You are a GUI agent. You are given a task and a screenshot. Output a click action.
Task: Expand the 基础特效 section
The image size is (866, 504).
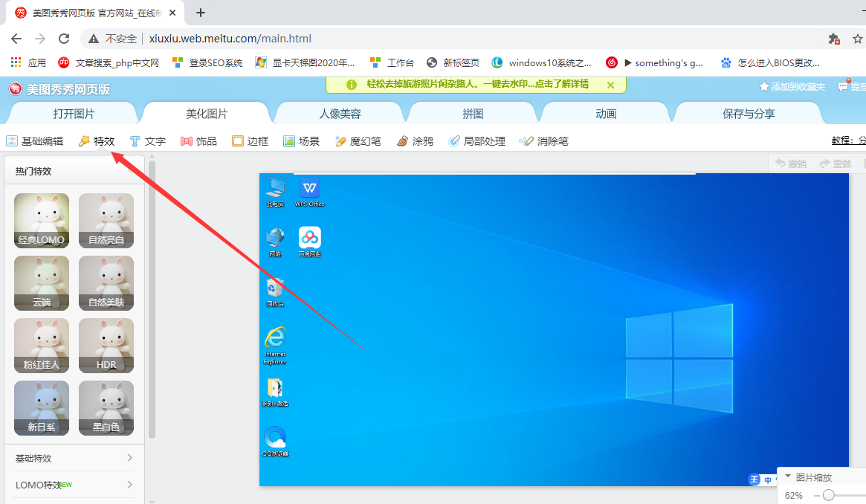(74, 458)
